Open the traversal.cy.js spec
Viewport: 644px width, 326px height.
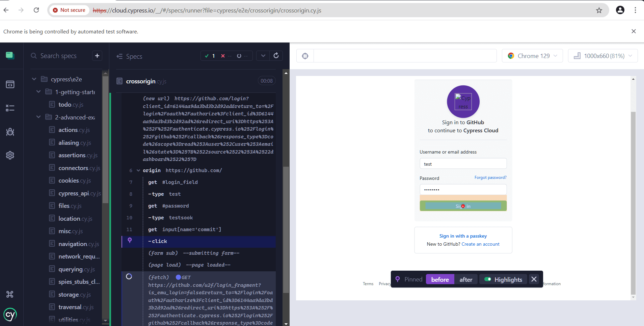[76, 307]
